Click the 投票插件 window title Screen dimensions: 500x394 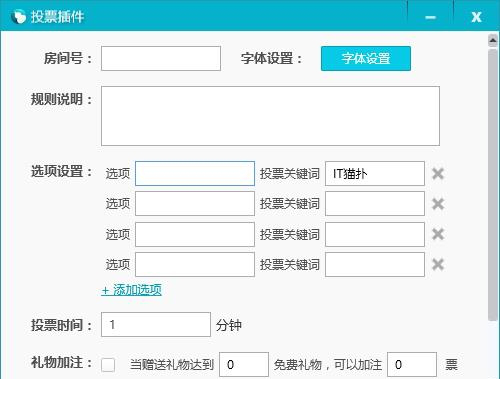pyautogui.click(x=57, y=17)
